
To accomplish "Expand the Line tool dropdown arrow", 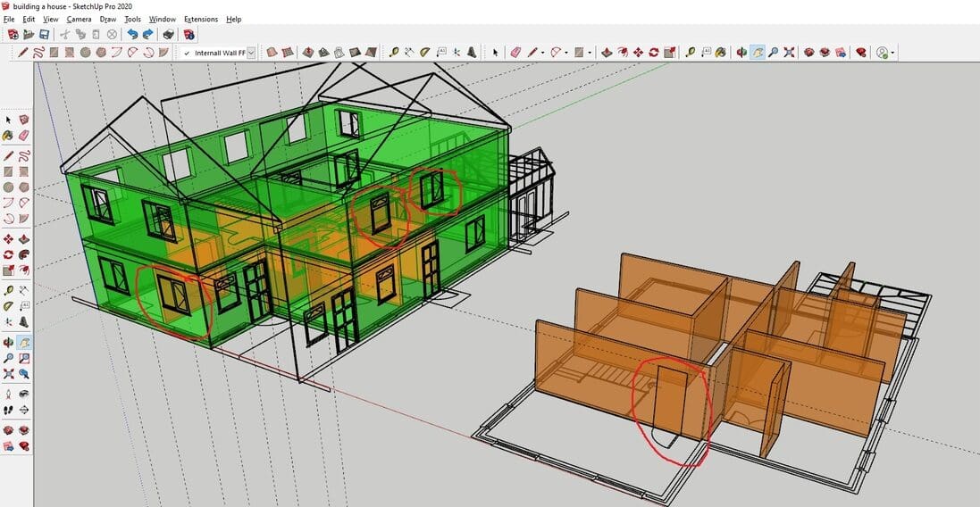I will [x=542, y=53].
